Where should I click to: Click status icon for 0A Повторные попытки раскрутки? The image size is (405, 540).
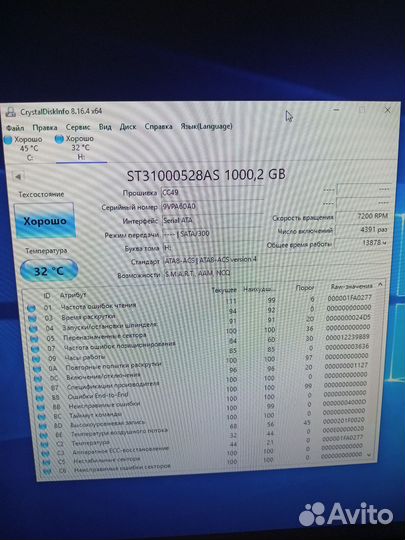coord(38,369)
